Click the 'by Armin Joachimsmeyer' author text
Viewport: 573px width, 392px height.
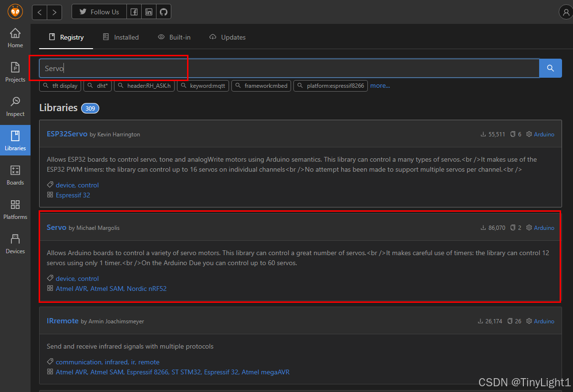(113, 321)
